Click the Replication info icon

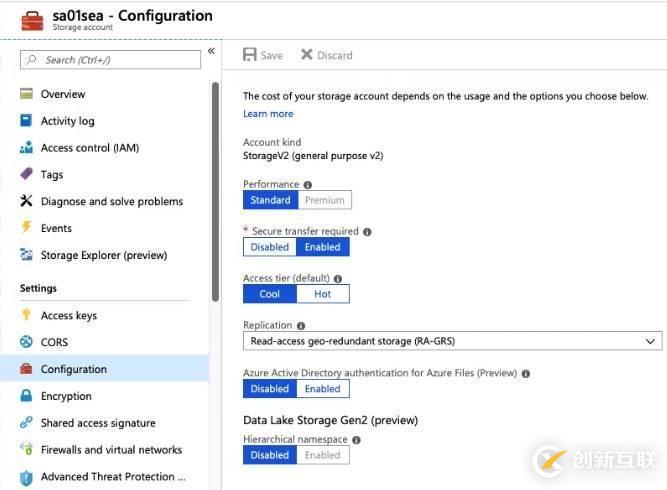[301, 326]
